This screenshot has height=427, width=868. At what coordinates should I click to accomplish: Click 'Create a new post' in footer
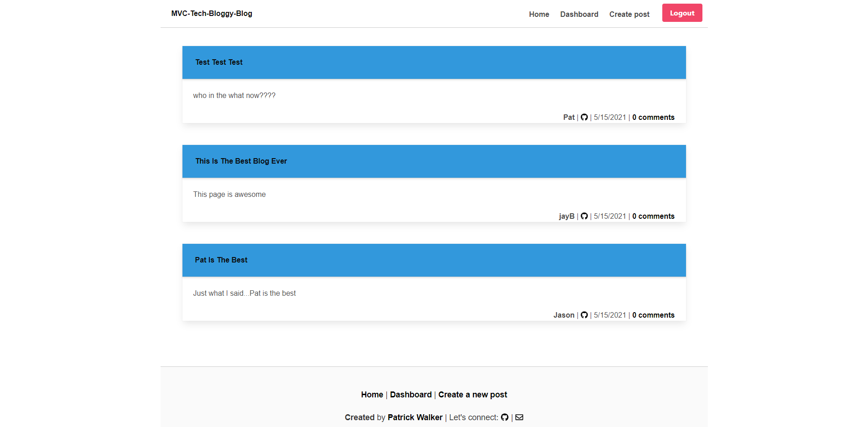pos(473,395)
